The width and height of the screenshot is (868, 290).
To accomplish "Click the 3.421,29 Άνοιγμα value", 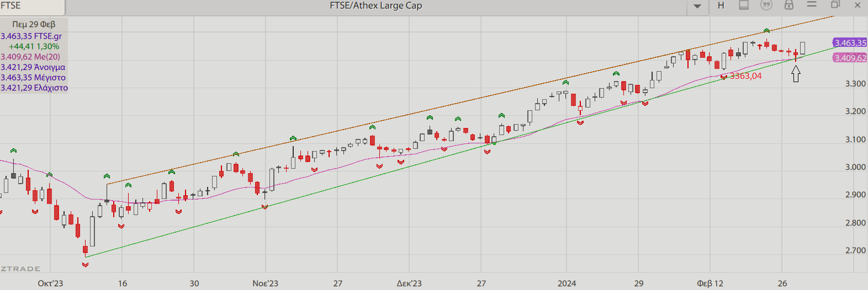I will coord(33,67).
